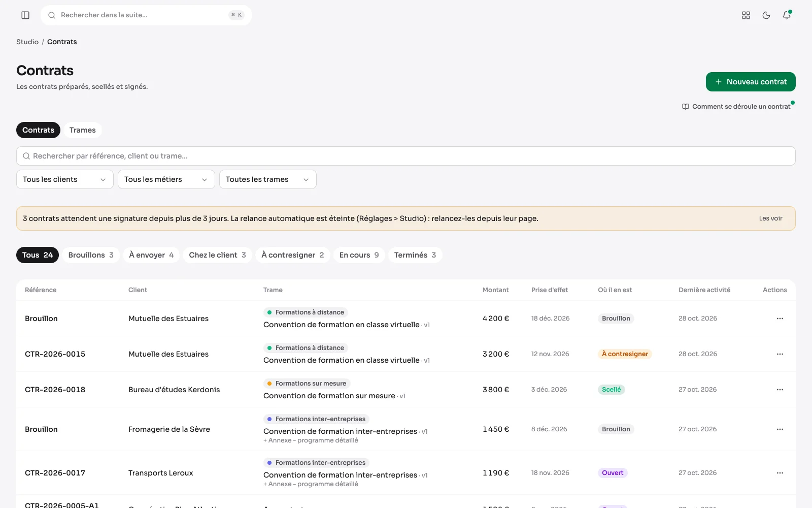Screen dimensions: 812x508
Task: Open the Tous les métiers dropdown
Action: 166,179
